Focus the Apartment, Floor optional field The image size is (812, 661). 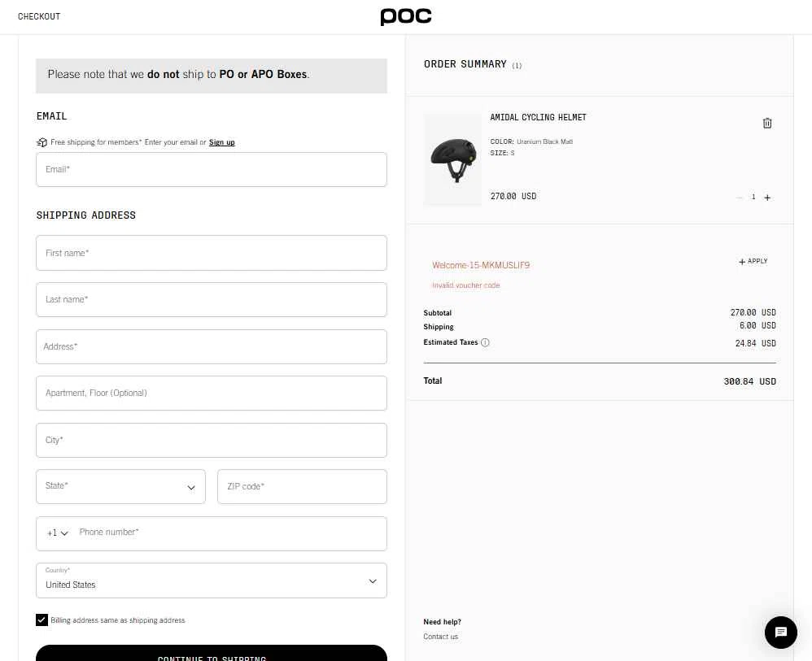click(212, 394)
